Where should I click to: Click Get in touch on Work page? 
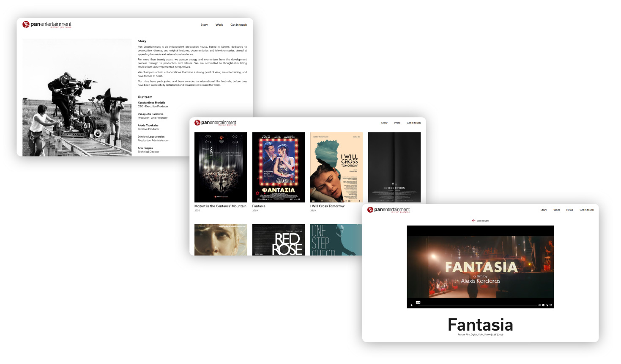tap(413, 123)
